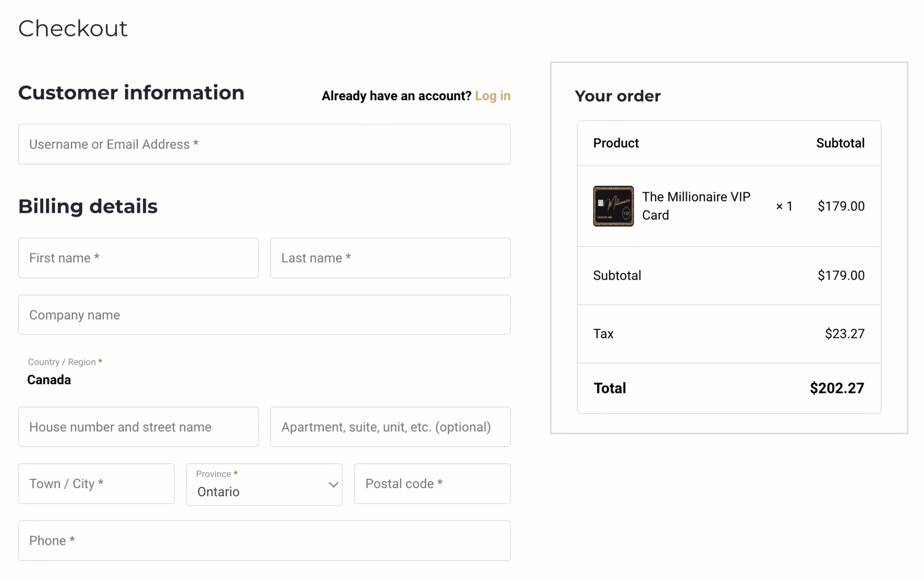Click the Apartment, suite, unit field
This screenshot has height=581, width=924.
390,427
